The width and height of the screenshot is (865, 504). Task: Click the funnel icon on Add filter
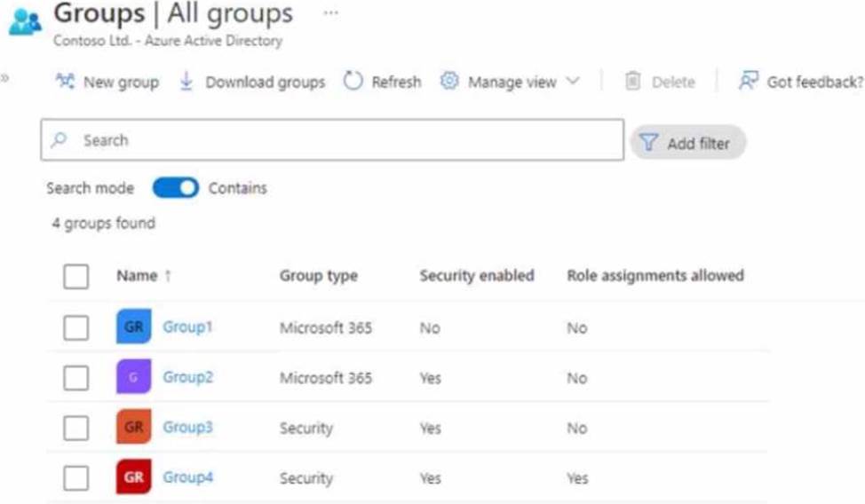pyautogui.click(x=648, y=143)
